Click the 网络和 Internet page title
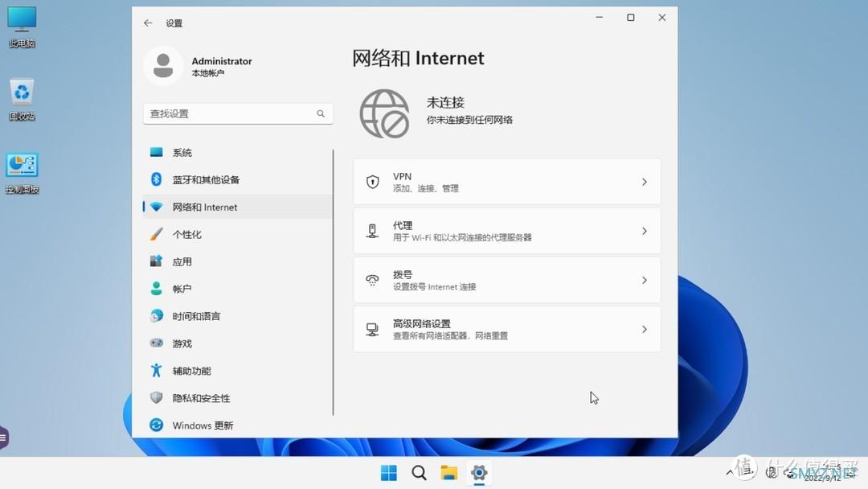Screen dimensions: 868x489 [x=418, y=58]
